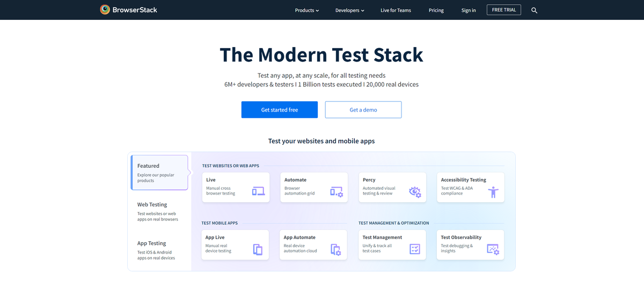
Task: Click 'TEST MANAGEMENT & OPTIMIZATION' section label
Action: click(x=394, y=223)
